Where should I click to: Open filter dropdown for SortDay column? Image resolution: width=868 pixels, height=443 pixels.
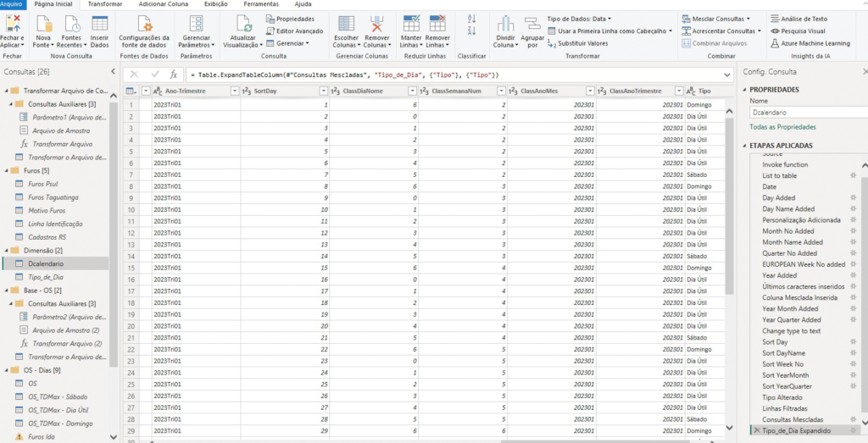click(x=323, y=91)
